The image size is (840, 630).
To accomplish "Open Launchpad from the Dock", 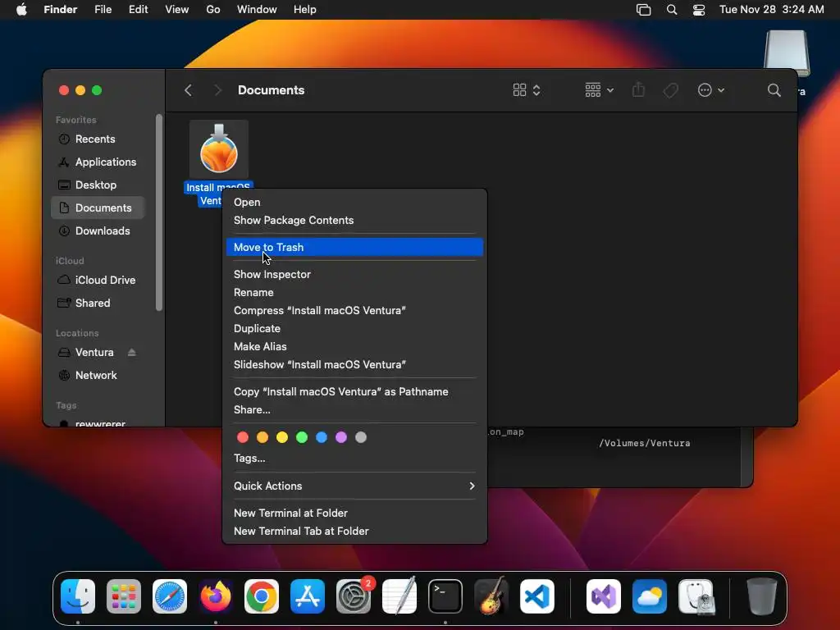I will pos(124,596).
